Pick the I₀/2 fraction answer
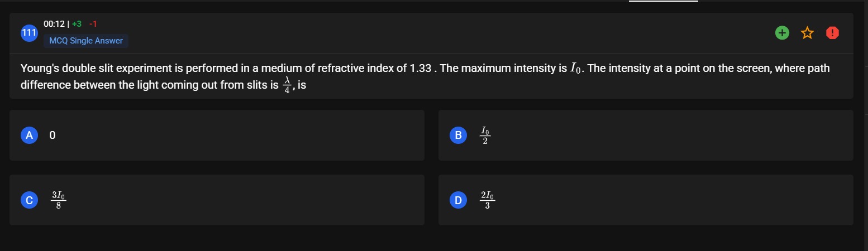 click(485, 135)
